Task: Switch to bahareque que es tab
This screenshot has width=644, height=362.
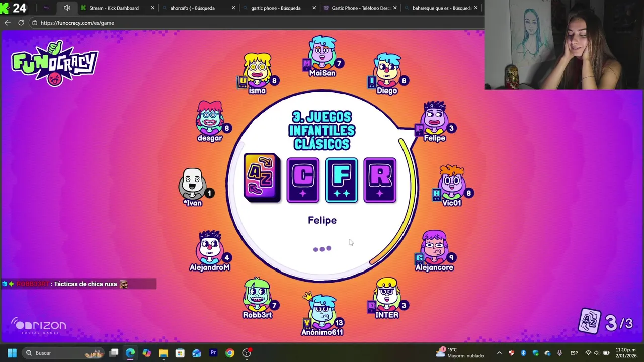Action: point(441,8)
